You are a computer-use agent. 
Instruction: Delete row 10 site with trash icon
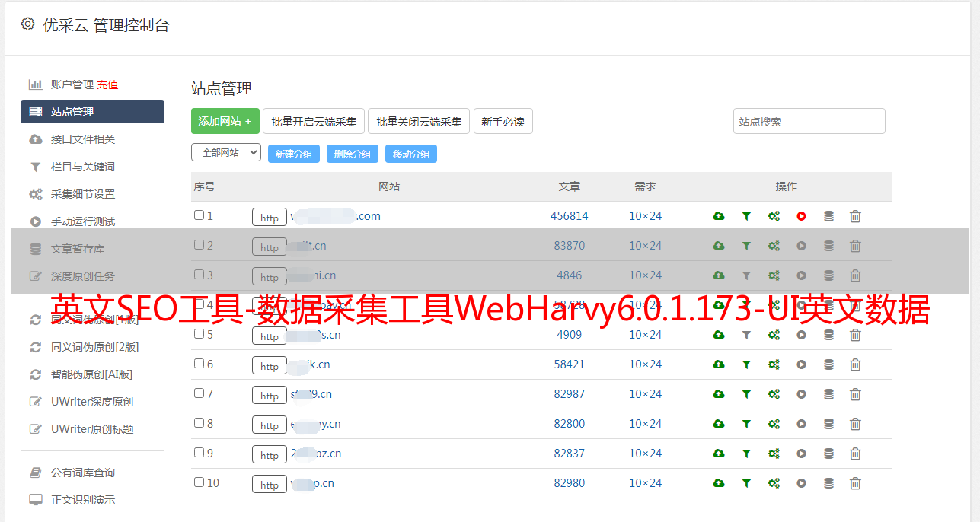[x=855, y=483]
